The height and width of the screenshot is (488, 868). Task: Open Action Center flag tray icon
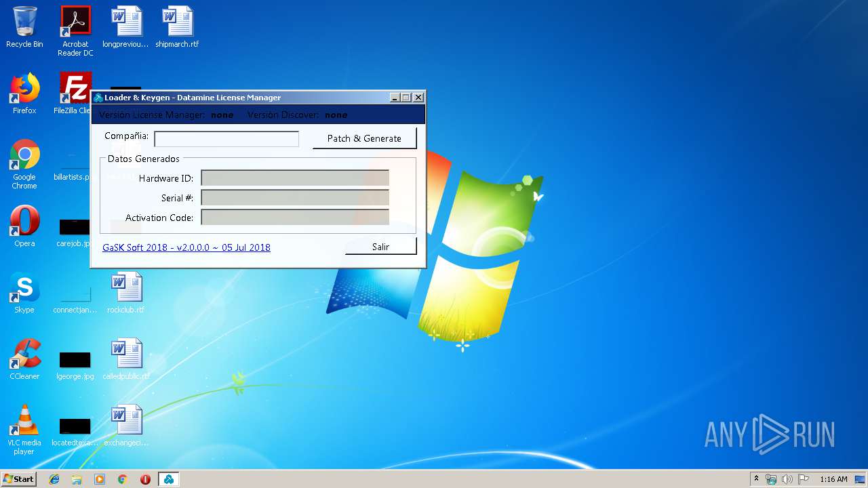(x=804, y=479)
